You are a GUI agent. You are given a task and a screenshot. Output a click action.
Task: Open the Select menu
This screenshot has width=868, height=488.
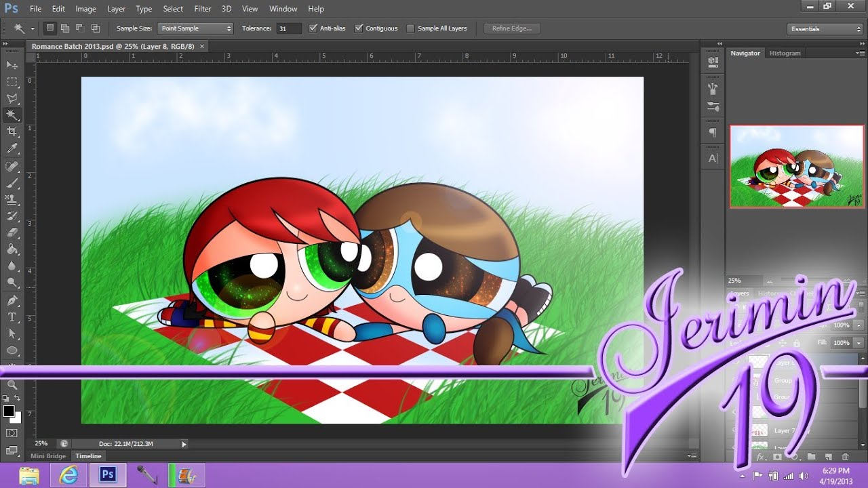tap(173, 9)
